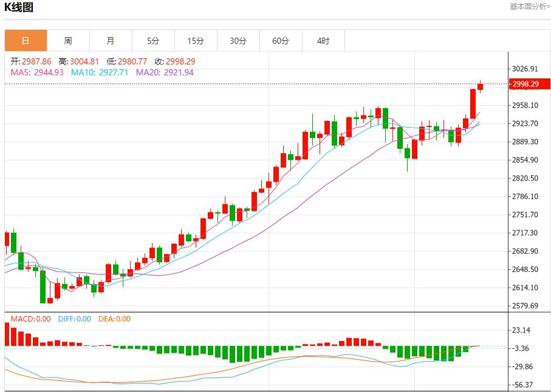Click the MACD: 0.00 indicator label
The height and width of the screenshot is (392, 551).
tap(30, 318)
